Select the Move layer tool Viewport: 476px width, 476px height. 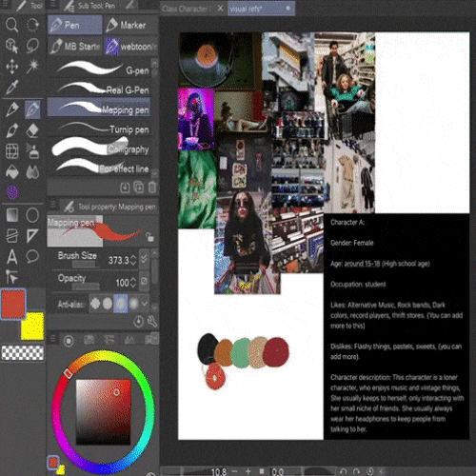11,67
